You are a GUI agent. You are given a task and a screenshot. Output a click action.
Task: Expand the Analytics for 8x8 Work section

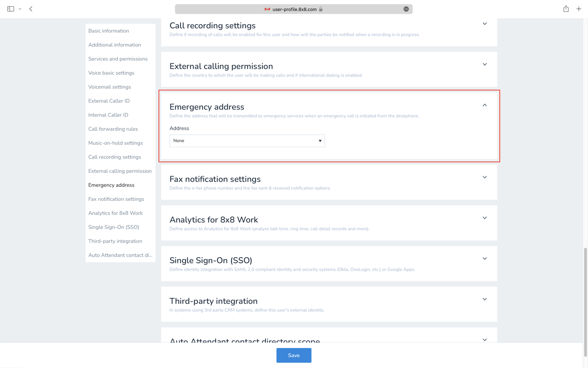point(485,218)
